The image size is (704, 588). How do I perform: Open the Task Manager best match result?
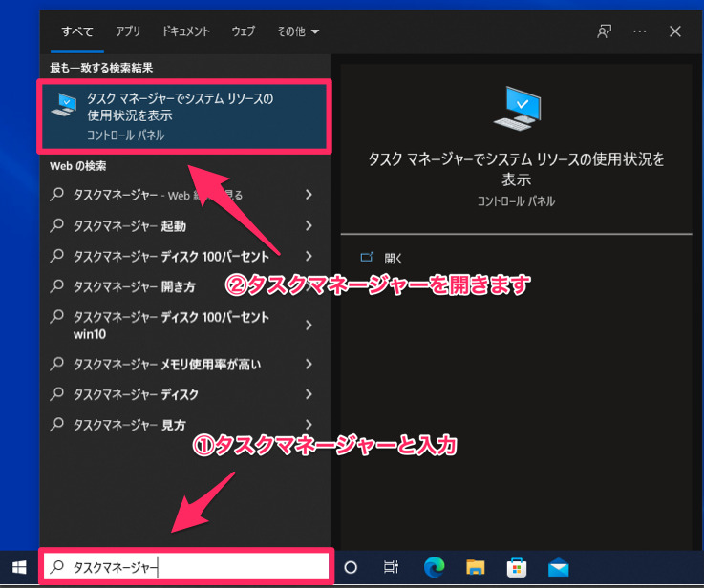[184, 116]
